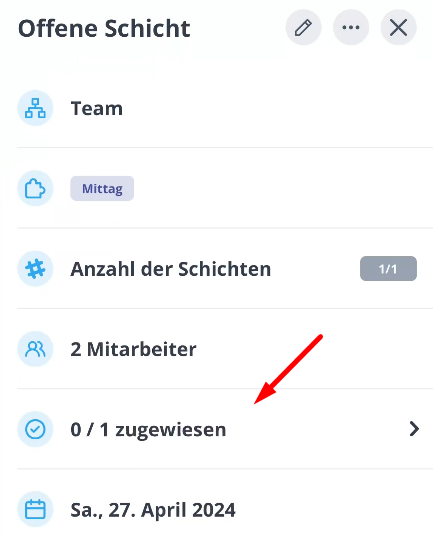Click the Team hierarchy icon
The height and width of the screenshot is (539, 433).
[x=35, y=108]
